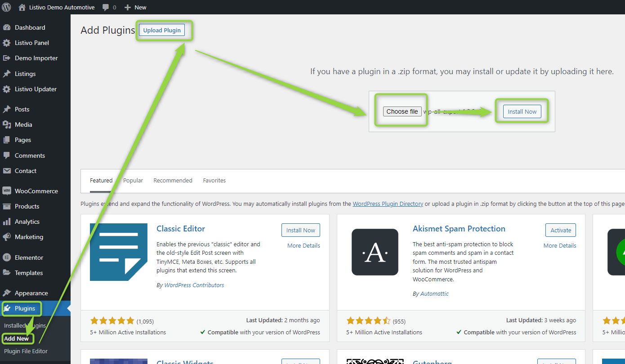Screen dimensions: 625x364
Task: Click the Pages icon in the sidebar
Action: click(7, 140)
